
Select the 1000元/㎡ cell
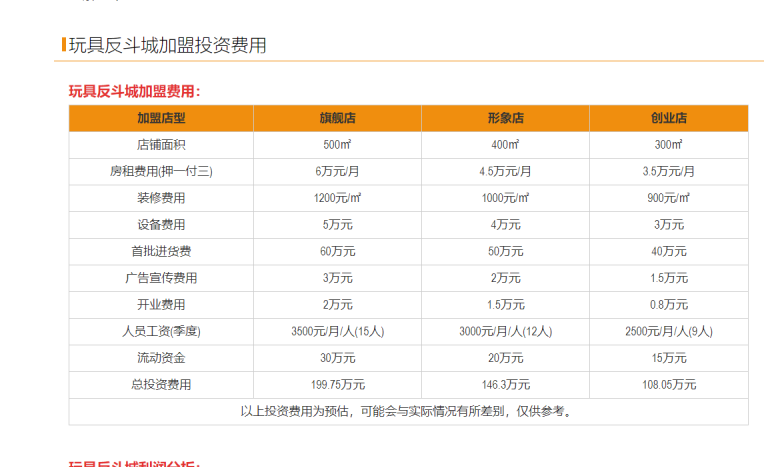point(505,198)
